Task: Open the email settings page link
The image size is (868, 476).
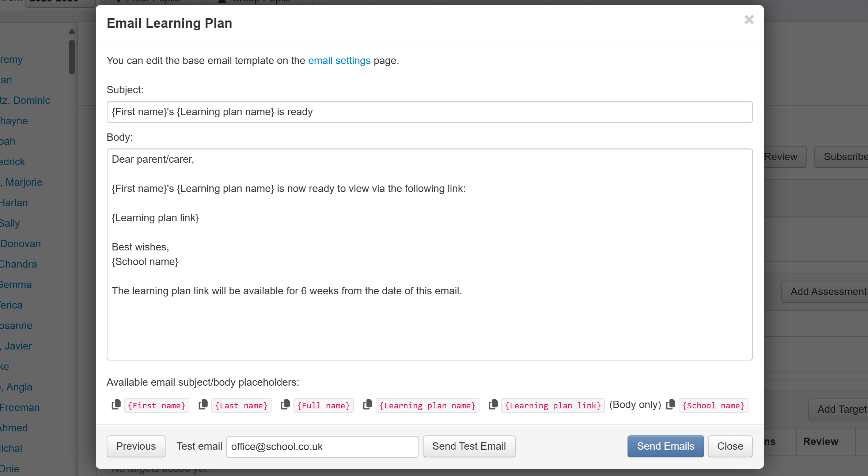Action: 339,61
